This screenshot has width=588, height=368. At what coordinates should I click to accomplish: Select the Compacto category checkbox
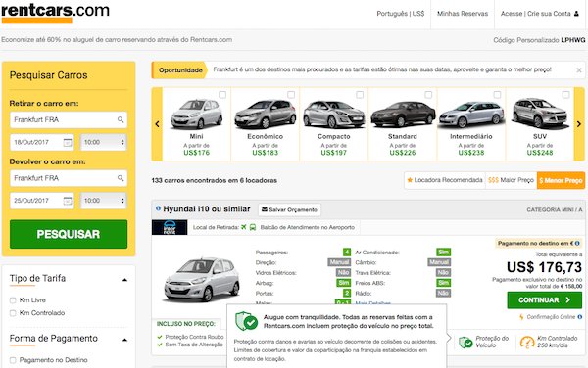click(360, 95)
